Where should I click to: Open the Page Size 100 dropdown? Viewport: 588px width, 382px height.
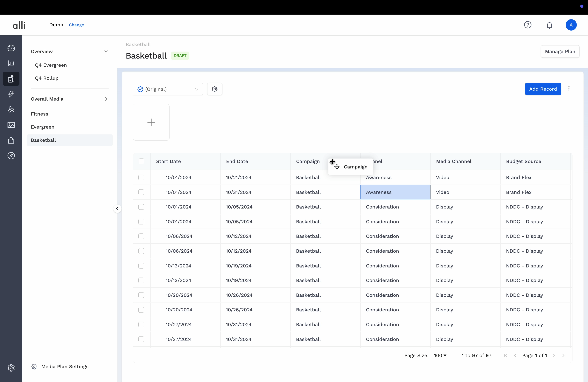(440, 355)
